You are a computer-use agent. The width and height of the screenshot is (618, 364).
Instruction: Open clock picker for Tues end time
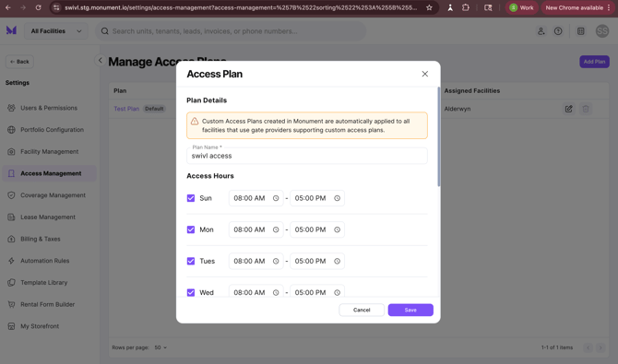tap(337, 261)
